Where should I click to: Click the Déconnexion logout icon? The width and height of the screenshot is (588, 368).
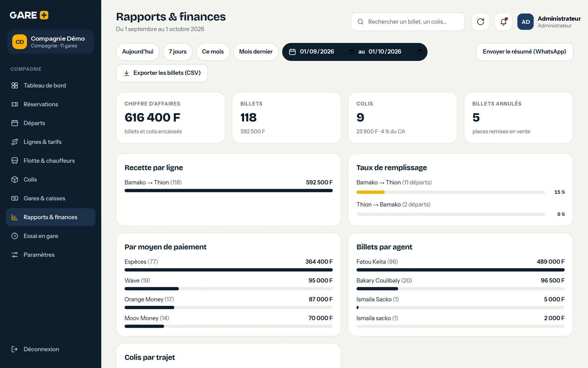(15, 349)
